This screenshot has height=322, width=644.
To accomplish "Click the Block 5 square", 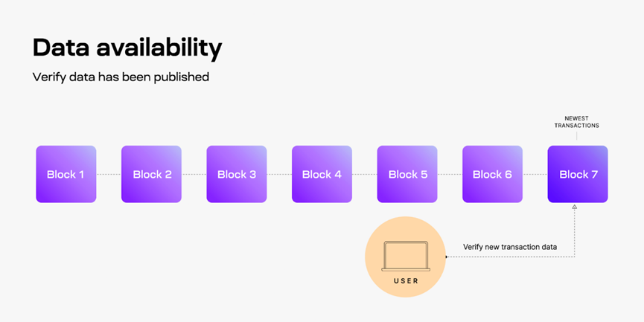I will [407, 174].
